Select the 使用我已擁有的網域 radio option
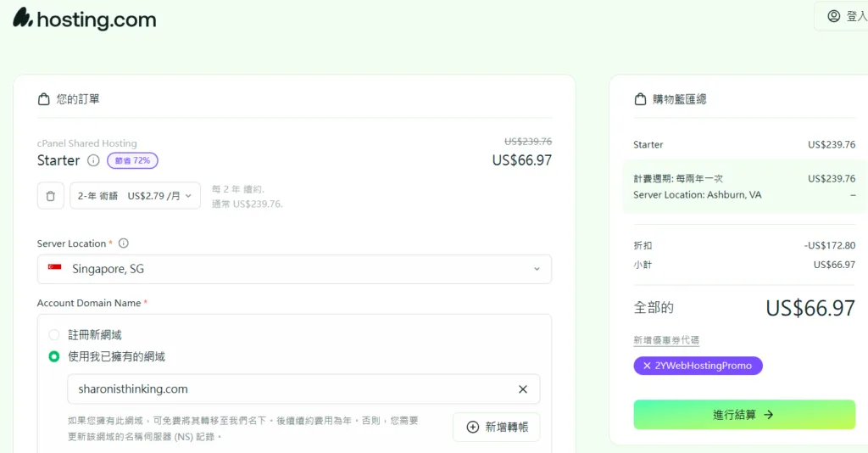Image resolution: width=868 pixels, height=453 pixels. [x=53, y=356]
